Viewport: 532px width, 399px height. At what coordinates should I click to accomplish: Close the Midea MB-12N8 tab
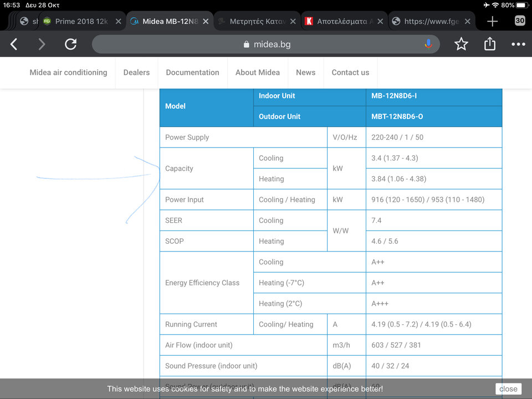[x=206, y=22]
